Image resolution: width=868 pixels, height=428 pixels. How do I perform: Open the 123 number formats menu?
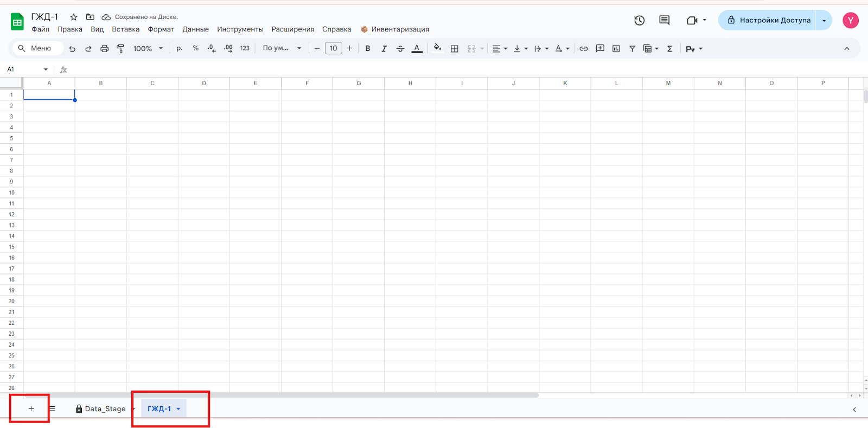pyautogui.click(x=245, y=48)
